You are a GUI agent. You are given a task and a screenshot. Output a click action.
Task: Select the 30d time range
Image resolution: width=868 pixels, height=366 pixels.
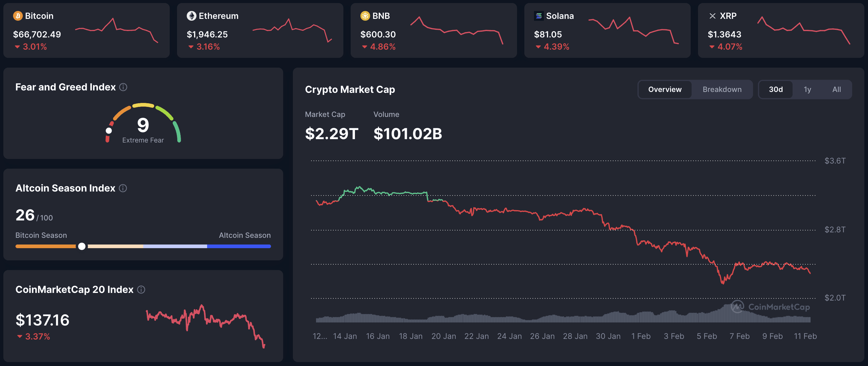[x=776, y=90]
